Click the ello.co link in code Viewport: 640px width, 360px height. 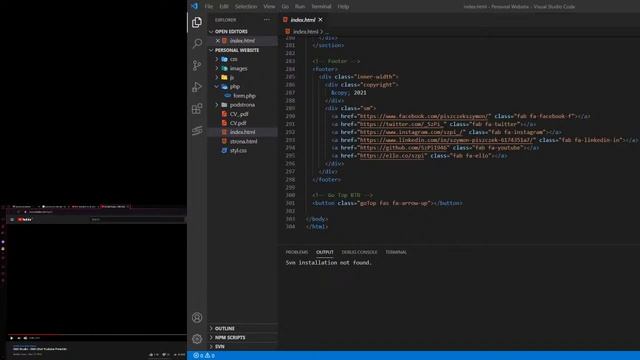[x=392, y=156]
